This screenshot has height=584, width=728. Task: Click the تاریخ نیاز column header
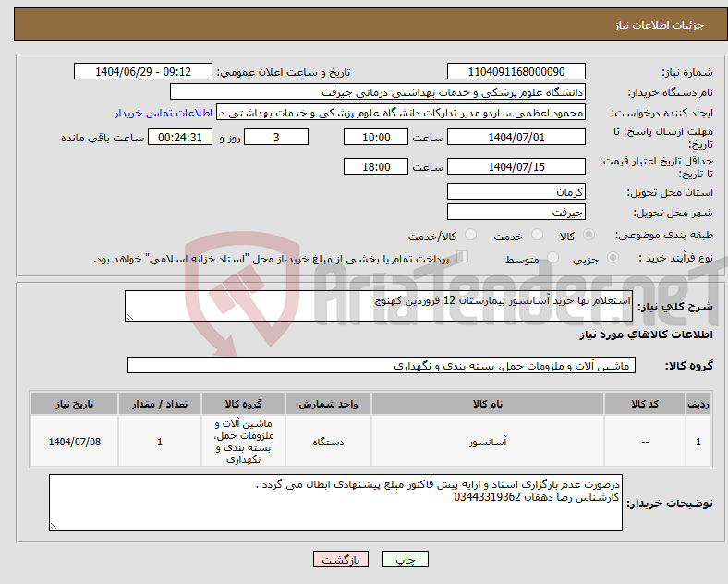[x=74, y=404]
